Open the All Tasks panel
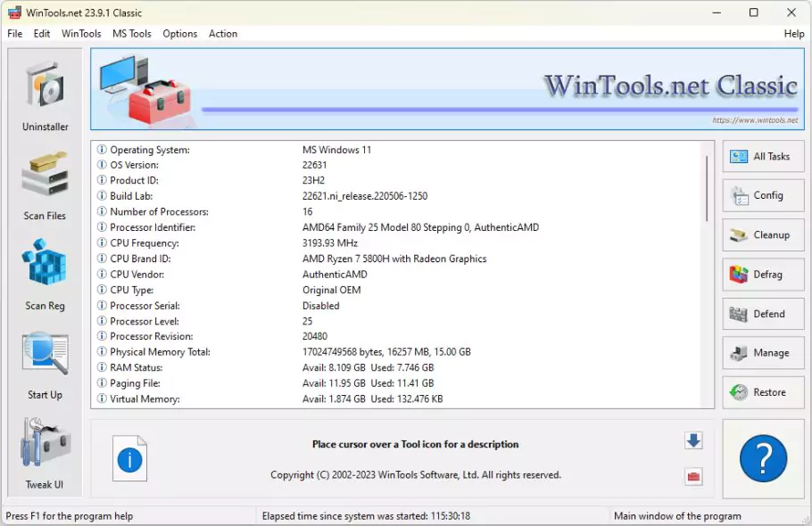The width and height of the screenshot is (812, 526). point(763,156)
